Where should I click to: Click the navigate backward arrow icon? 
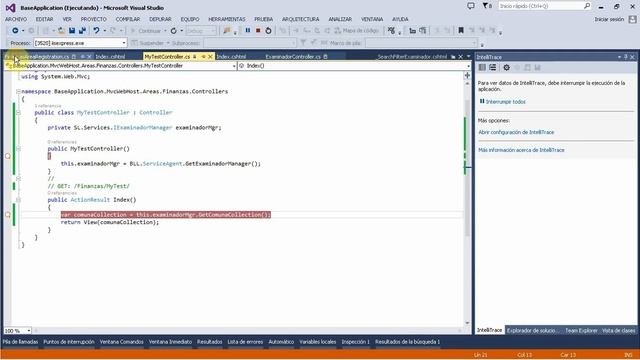pos(15,31)
